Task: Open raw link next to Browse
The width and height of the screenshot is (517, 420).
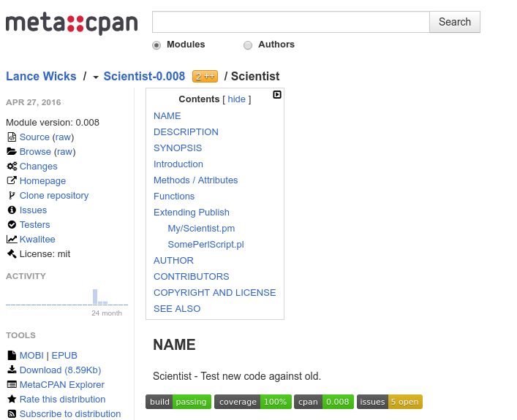Action: coord(64,152)
